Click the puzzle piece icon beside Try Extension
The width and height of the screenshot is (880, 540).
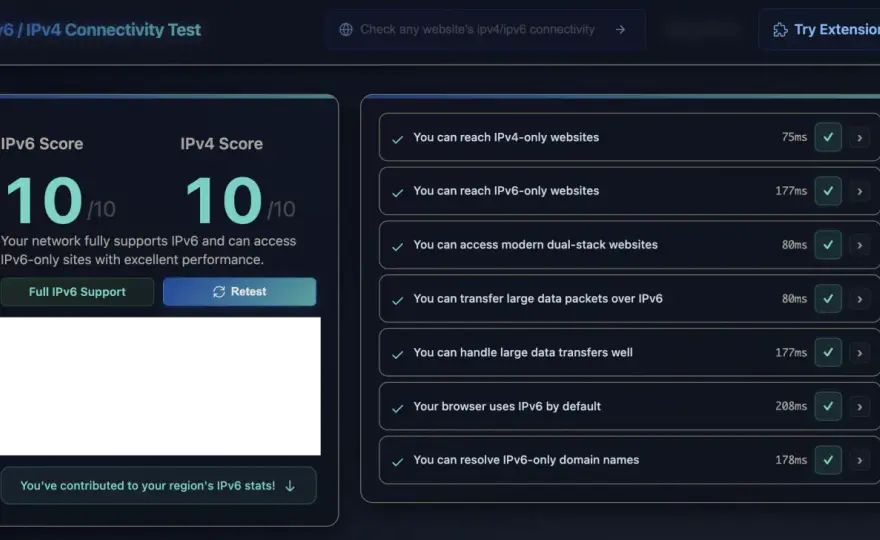[x=780, y=30]
